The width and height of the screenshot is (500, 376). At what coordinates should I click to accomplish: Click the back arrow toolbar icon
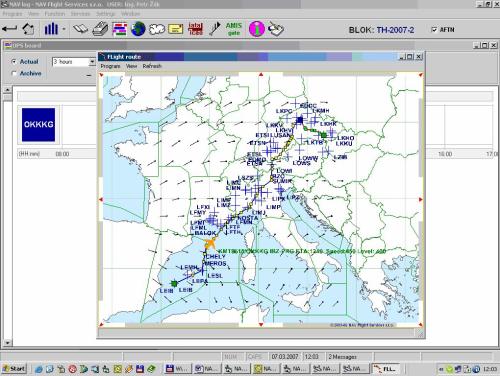click(x=9, y=29)
